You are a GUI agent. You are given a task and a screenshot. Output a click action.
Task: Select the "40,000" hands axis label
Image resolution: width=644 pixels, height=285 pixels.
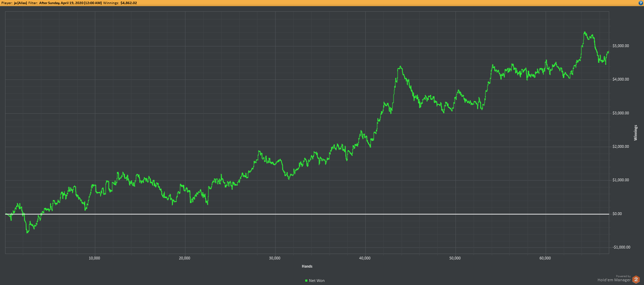coord(365,258)
